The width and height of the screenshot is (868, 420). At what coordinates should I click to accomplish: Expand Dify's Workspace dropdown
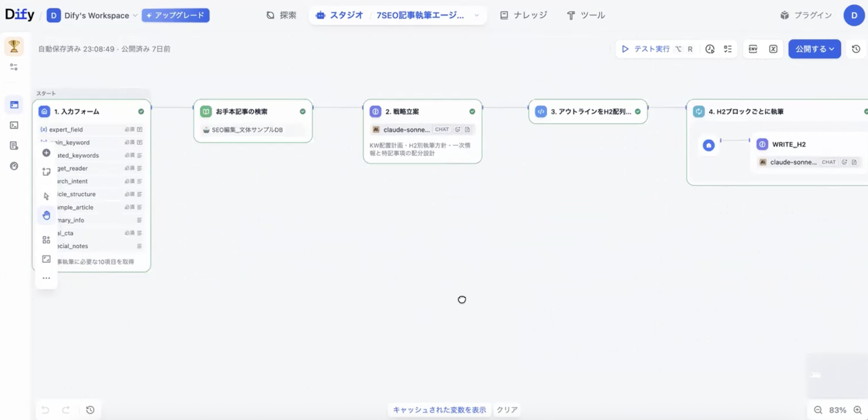click(x=92, y=15)
